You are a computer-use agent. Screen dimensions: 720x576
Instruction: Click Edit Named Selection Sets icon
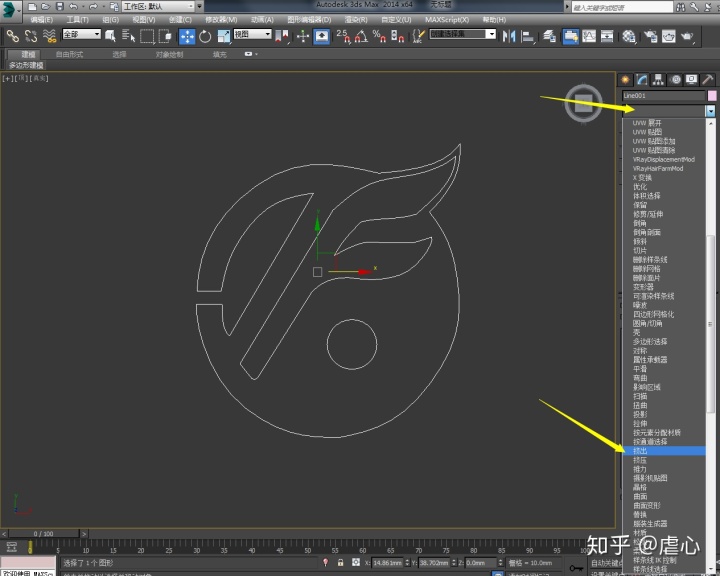418,36
